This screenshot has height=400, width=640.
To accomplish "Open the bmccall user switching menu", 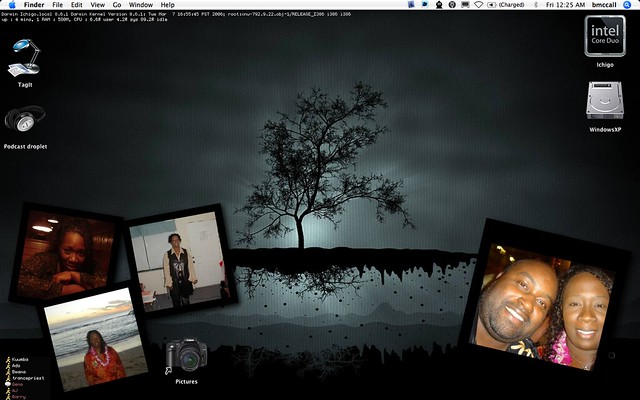I will 604,5.
